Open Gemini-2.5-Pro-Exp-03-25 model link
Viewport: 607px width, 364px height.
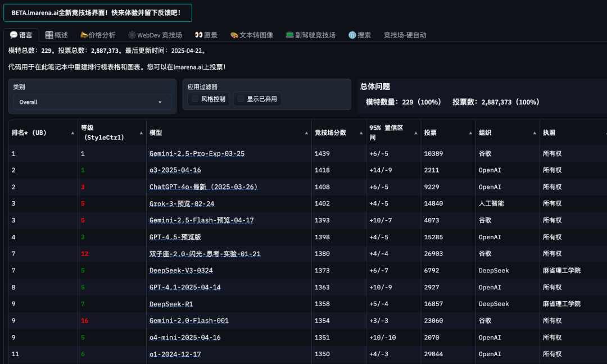[x=197, y=153]
